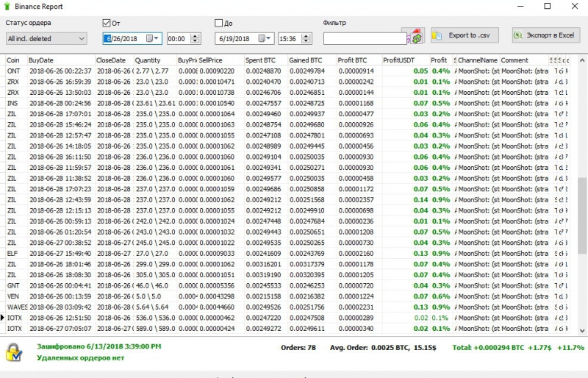Click the Export to .csv button
The height and width of the screenshot is (378, 588).
(x=465, y=35)
